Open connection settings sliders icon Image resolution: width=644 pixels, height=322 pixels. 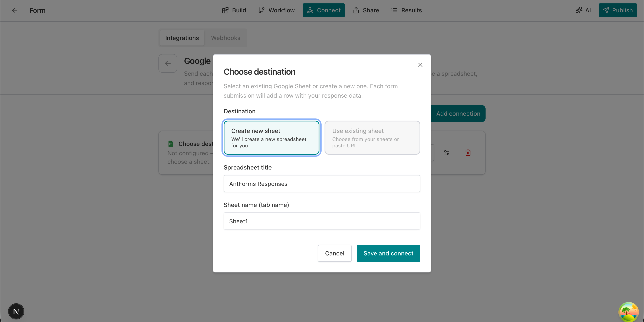447,152
